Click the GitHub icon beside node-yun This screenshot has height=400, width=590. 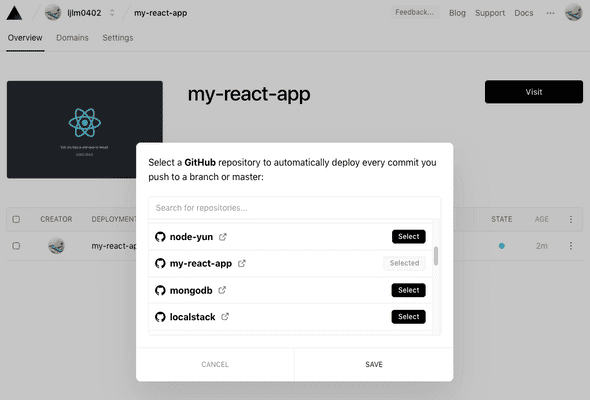coord(160,237)
